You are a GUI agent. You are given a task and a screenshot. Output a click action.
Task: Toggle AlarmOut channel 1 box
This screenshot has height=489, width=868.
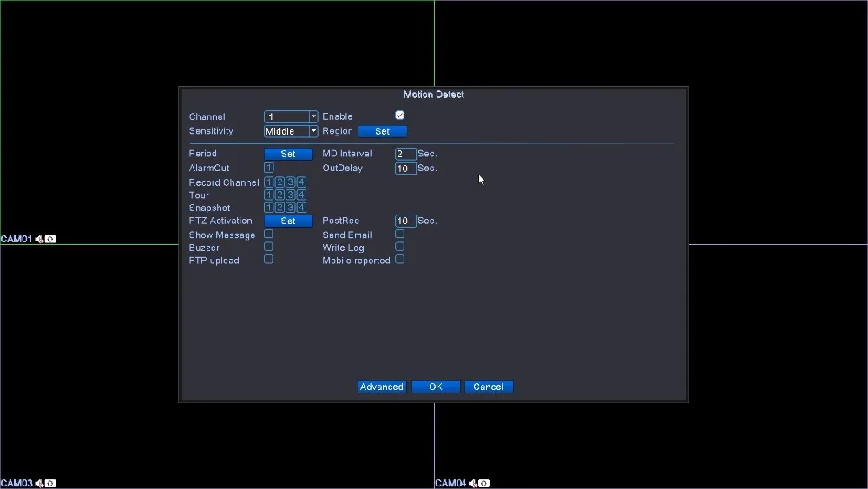[x=268, y=168]
